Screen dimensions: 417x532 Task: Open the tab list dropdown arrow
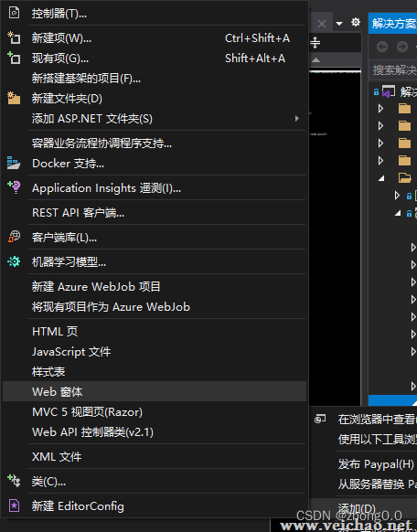click(339, 24)
